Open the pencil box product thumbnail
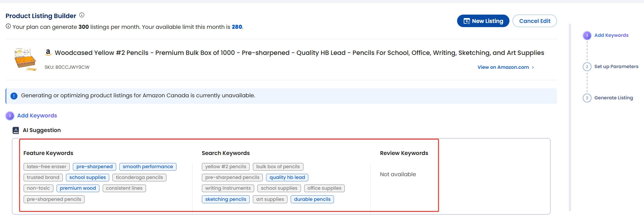The image size is (644, 221). (x=25, y=59)
